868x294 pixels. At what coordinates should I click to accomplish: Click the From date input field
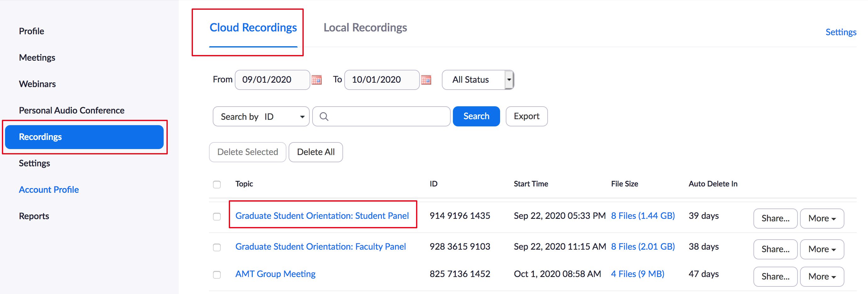272,80
